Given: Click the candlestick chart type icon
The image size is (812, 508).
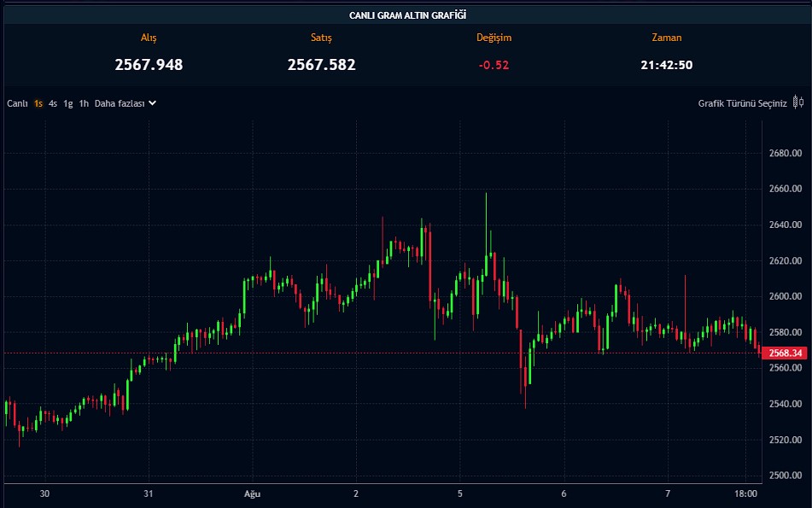Looking at the screenshot, I should tap(798, 102).
